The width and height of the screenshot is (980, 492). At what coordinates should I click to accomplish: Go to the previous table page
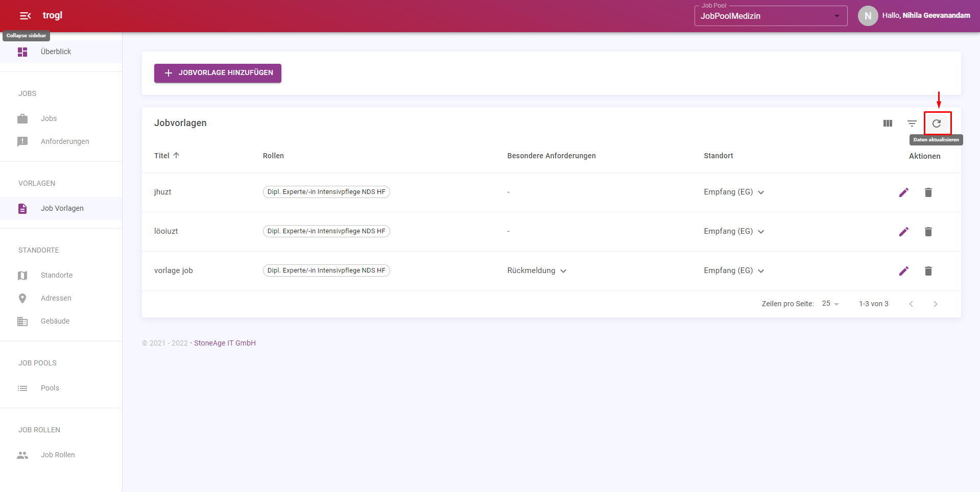click(x=911, y=304)
